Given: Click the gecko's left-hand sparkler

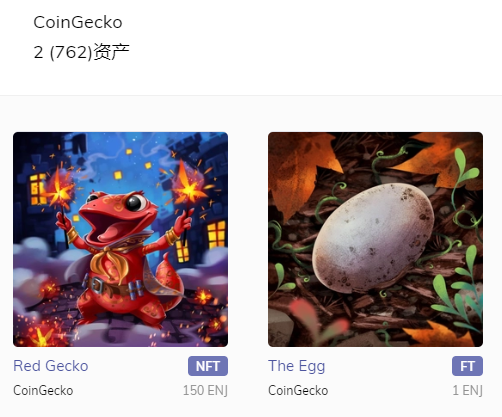Looking at the screenshot, I should coord(60,192).
